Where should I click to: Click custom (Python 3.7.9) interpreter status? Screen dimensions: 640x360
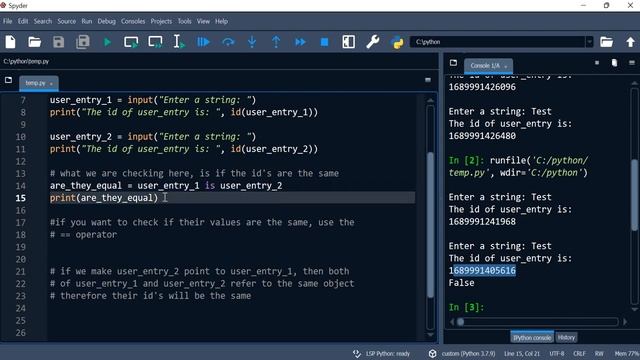point(468,353)
